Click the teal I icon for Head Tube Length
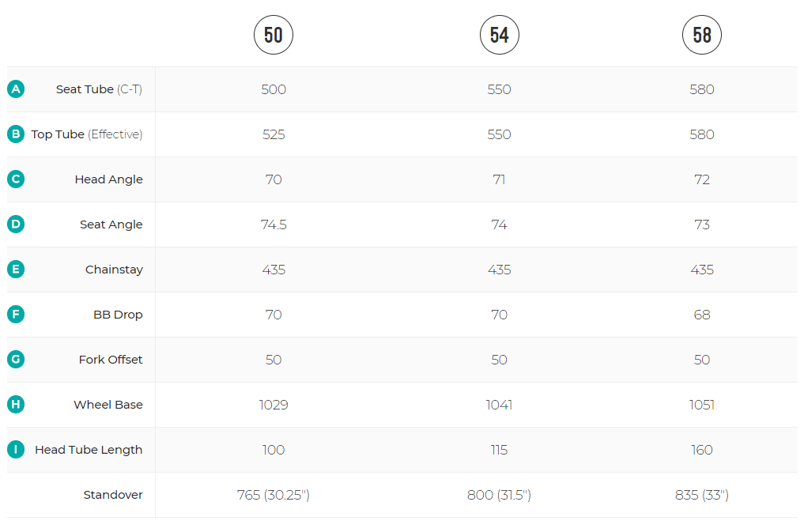Image resolution: width=804 pixels, height=532 pixels. point(16,450)
